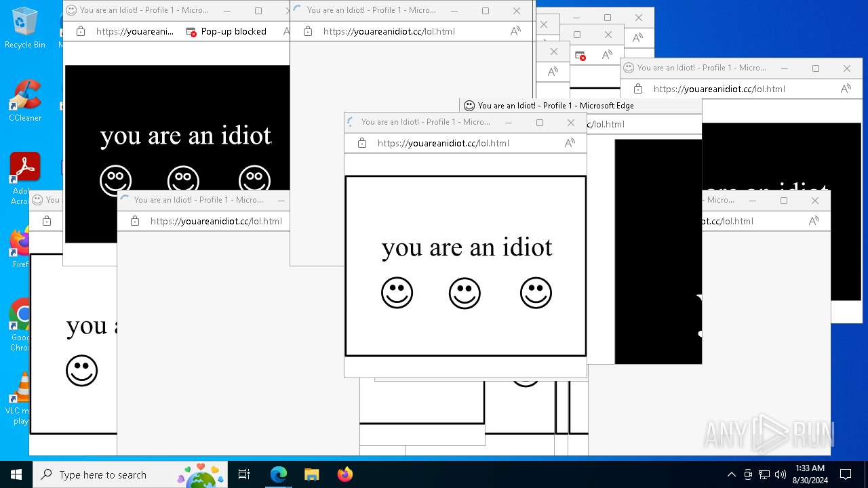Click the lock icon in the front white-smiley window
Viewport: 868px width, 488px height.
coord(362,143)
